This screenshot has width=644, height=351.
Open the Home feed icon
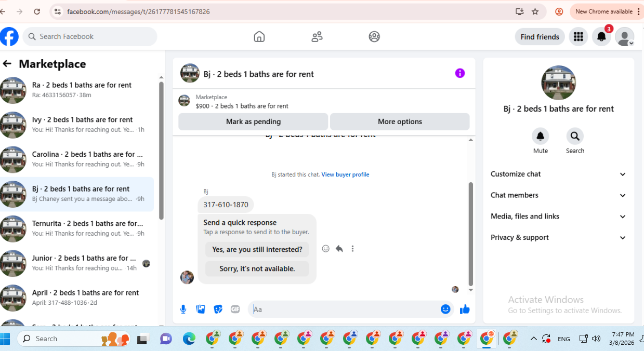point(259,36)
